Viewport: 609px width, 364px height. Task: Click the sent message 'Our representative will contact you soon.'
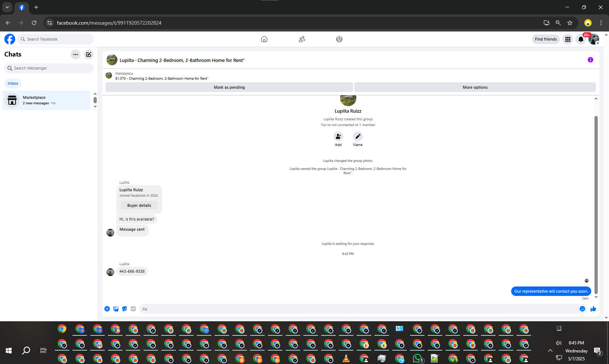tap(551, 291)
